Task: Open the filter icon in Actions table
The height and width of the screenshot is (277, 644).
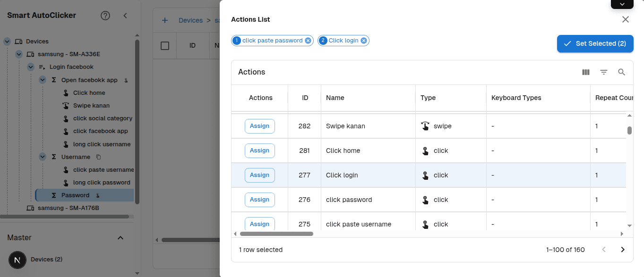Action: (x=604, y=72)
